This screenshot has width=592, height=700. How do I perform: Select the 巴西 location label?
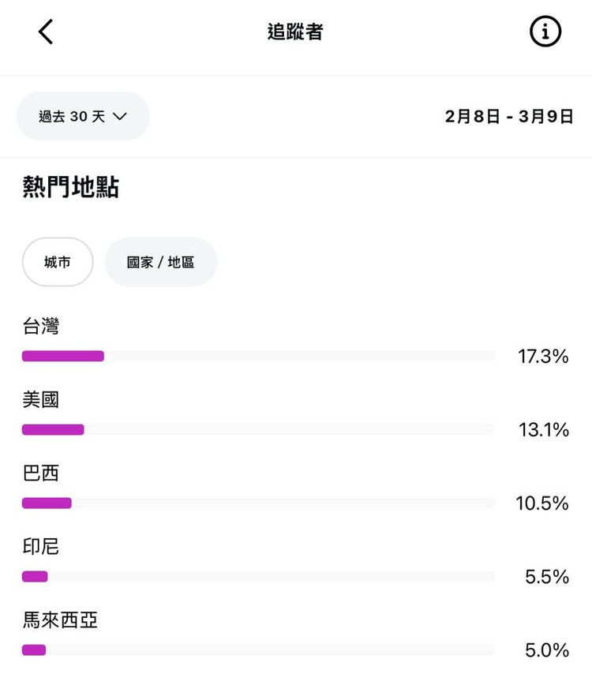coord(40,473)
